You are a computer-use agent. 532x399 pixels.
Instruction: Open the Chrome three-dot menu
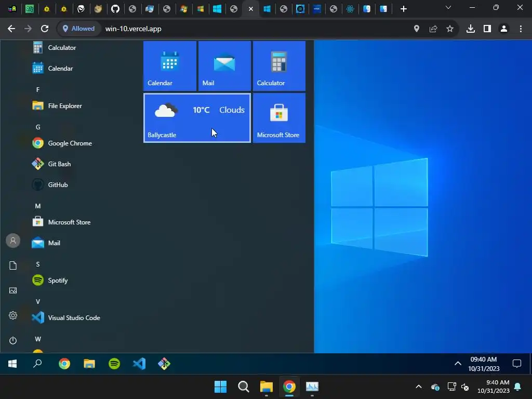[521, 29]
